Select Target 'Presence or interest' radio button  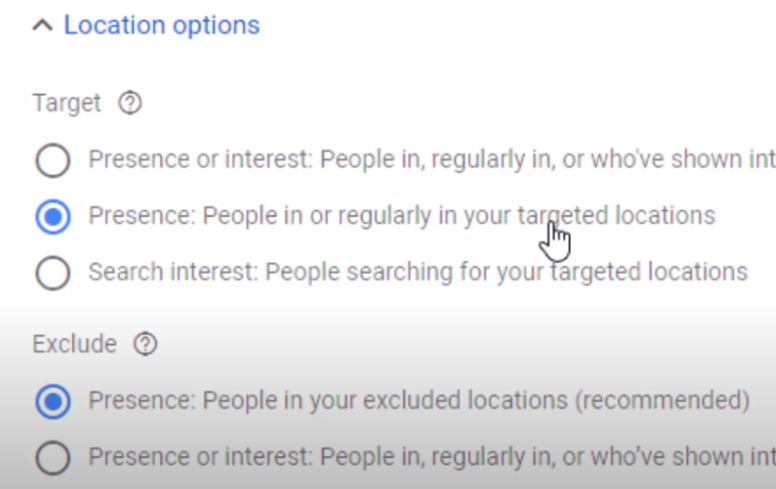tap(52, 160)
